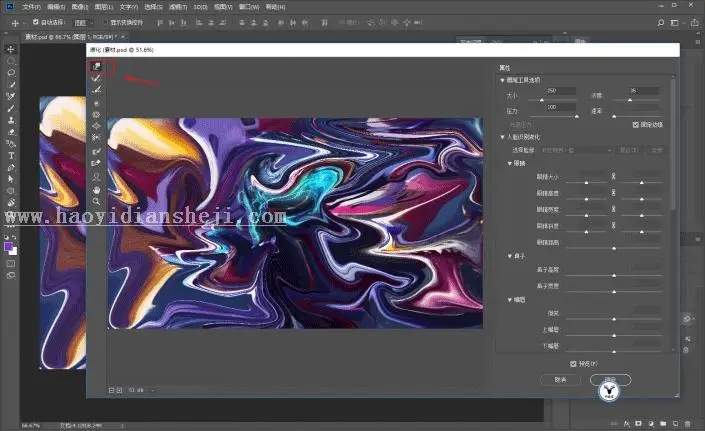
Task: Open the 编辑 Edit menu
Action: 56,7
